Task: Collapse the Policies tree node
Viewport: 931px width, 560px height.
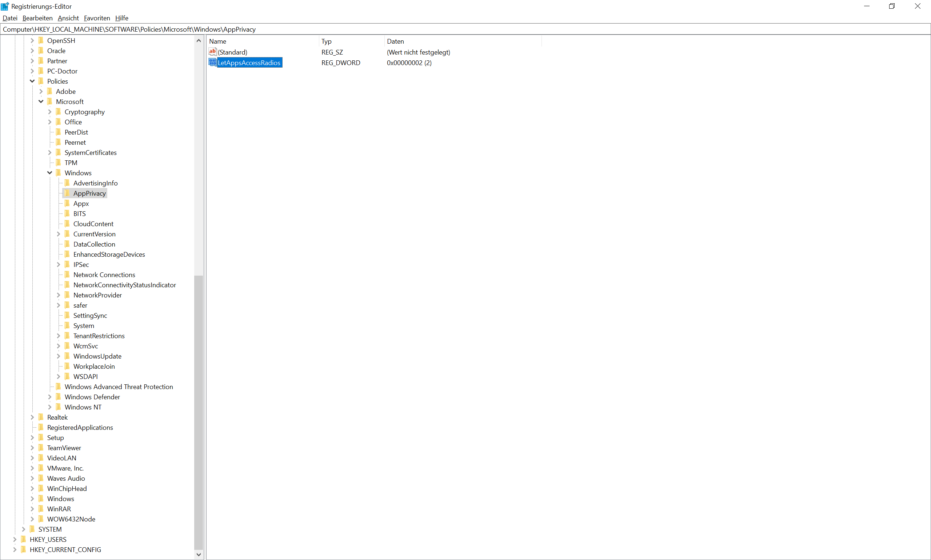Action: 32,81
